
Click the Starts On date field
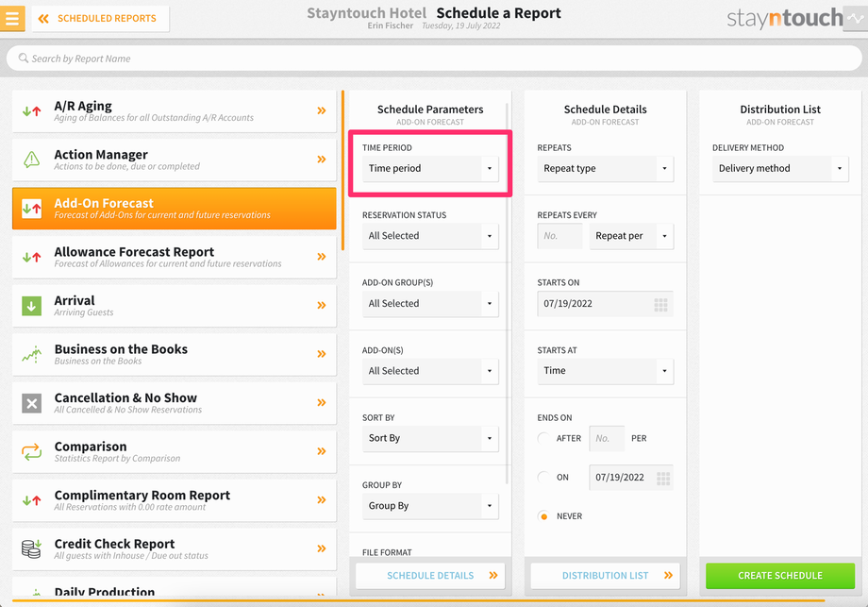coord(605,304)
